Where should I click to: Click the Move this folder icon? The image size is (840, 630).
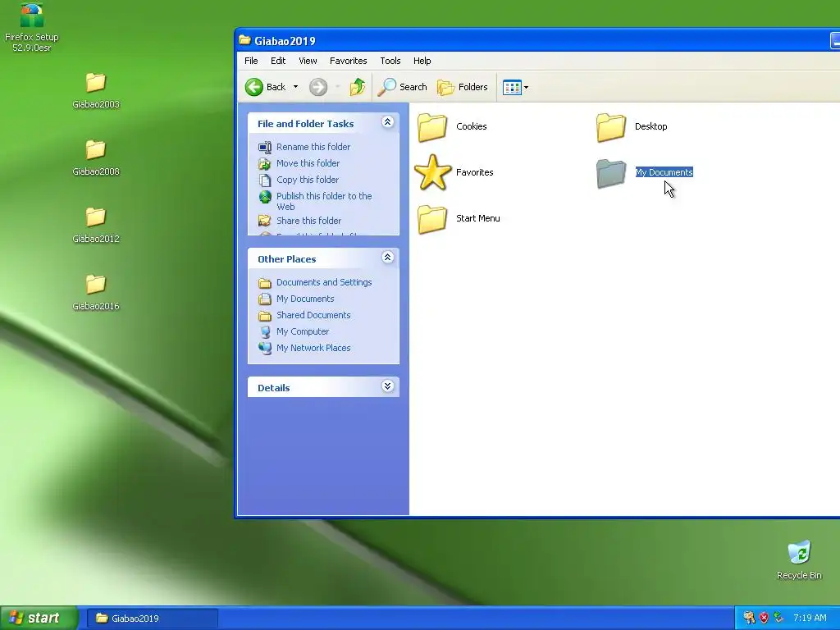point(265,163)
